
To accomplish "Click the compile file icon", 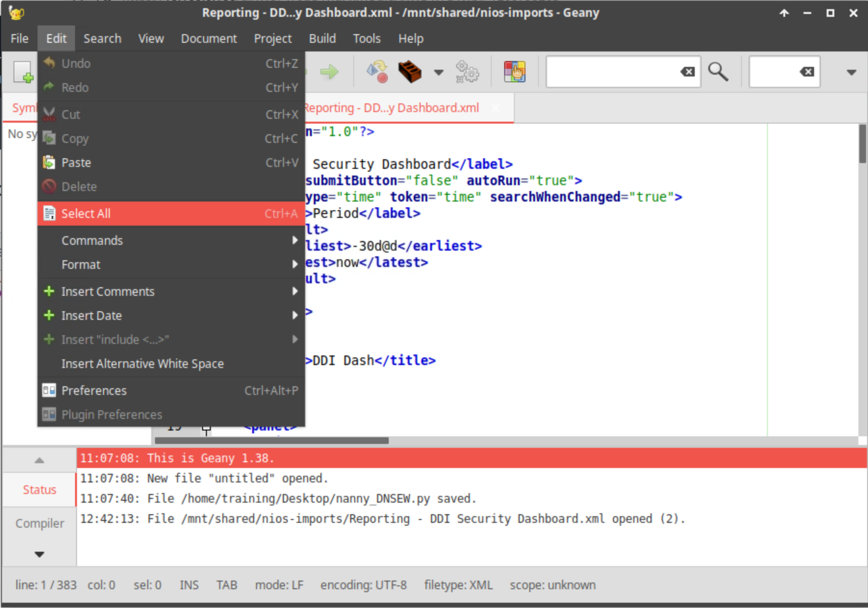I will click(377, 72).
